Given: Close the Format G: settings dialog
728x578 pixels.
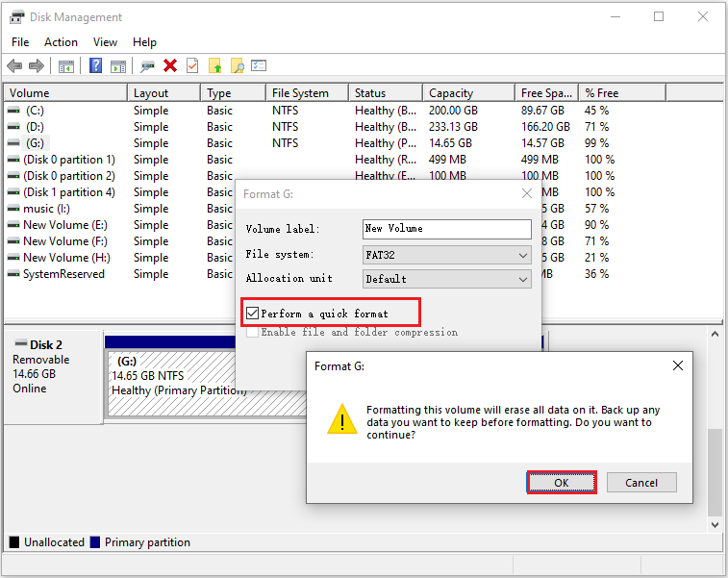Looking at the screenshot, I should (x=526, y=193).
